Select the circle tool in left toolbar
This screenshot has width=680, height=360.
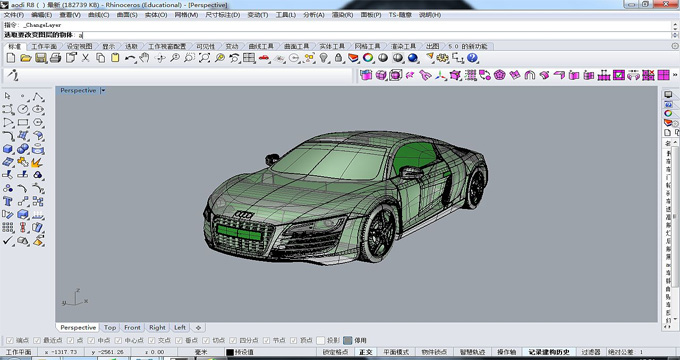tap(23, 109)
